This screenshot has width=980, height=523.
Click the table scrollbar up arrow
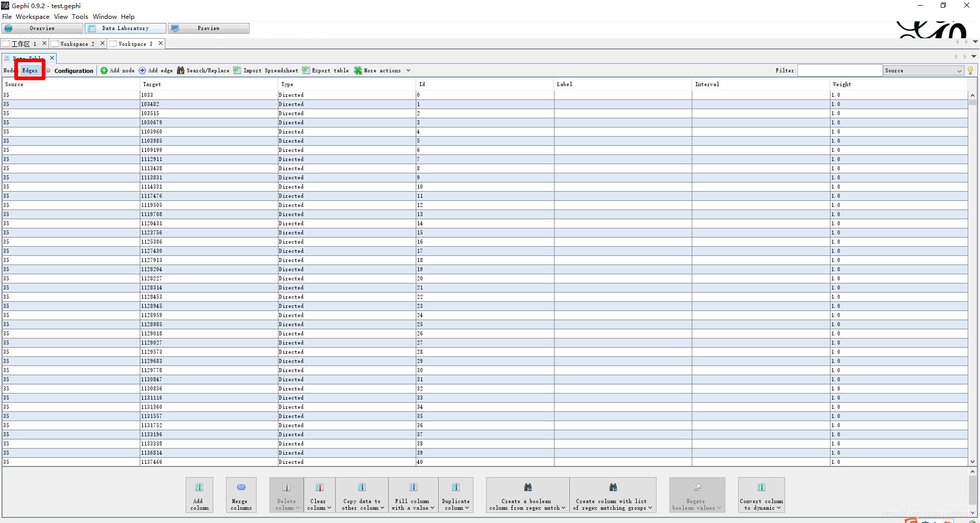click(x=972, y=95)
